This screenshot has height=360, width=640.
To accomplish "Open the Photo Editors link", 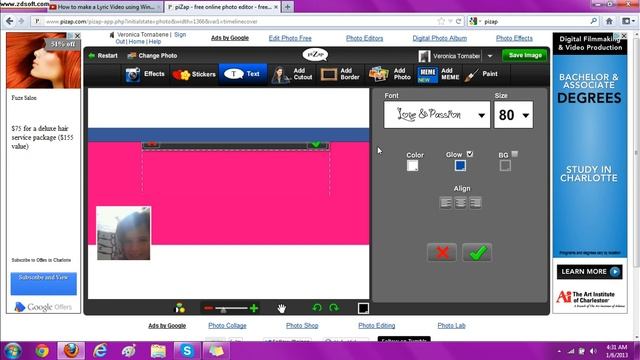I will [x=364, y=38].
